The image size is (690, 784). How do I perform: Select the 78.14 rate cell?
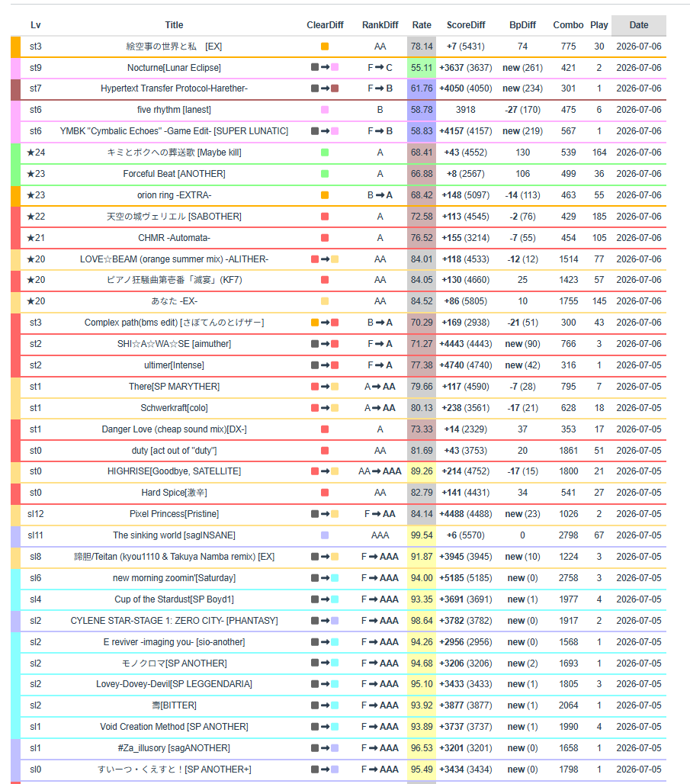point(422,47)
